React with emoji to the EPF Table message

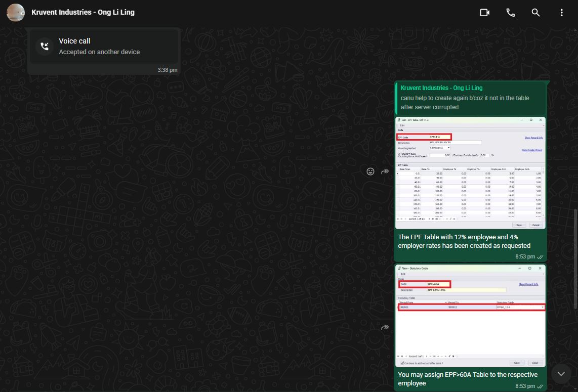pos(370,171)
